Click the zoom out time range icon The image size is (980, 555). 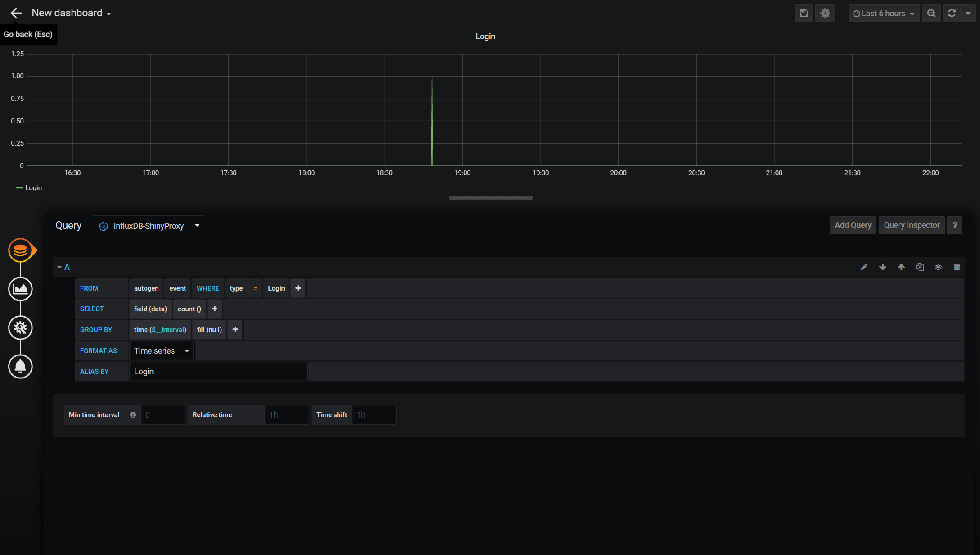coord(931,13)
